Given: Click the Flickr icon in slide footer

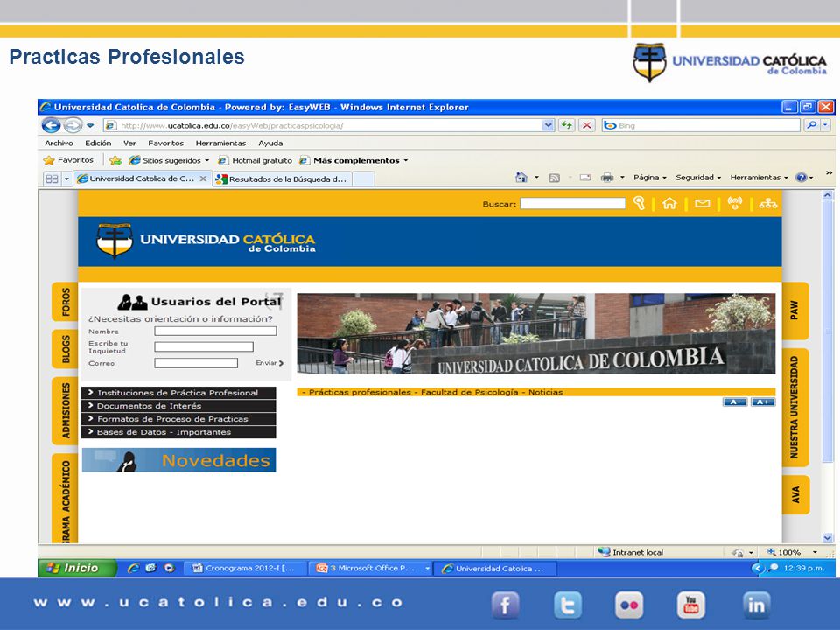Looking at the screenshot, I should (629, 605).
